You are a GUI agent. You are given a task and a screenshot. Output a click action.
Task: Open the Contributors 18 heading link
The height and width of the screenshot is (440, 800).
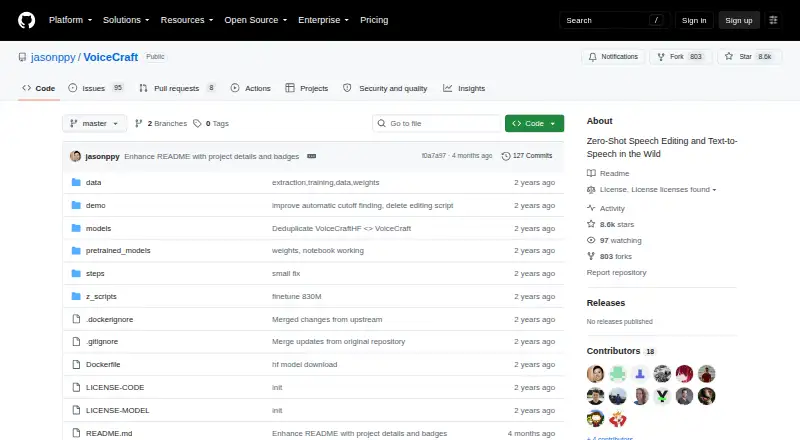pos(620,351)
